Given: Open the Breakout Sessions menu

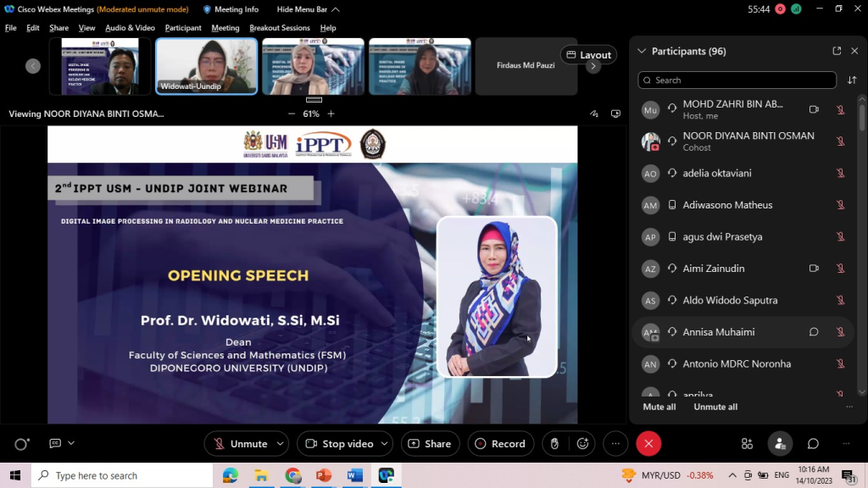Looking at the screenshot, I should [x=279, y=28].
